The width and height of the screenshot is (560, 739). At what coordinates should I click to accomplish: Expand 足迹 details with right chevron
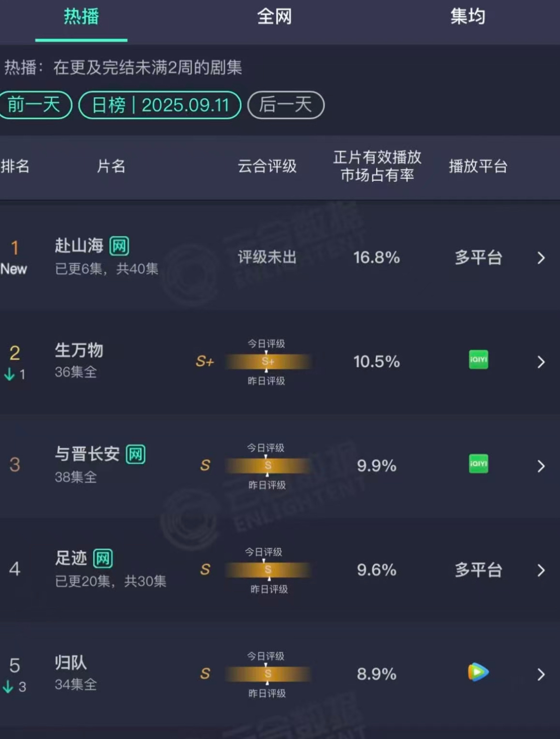tap(541, 570)
